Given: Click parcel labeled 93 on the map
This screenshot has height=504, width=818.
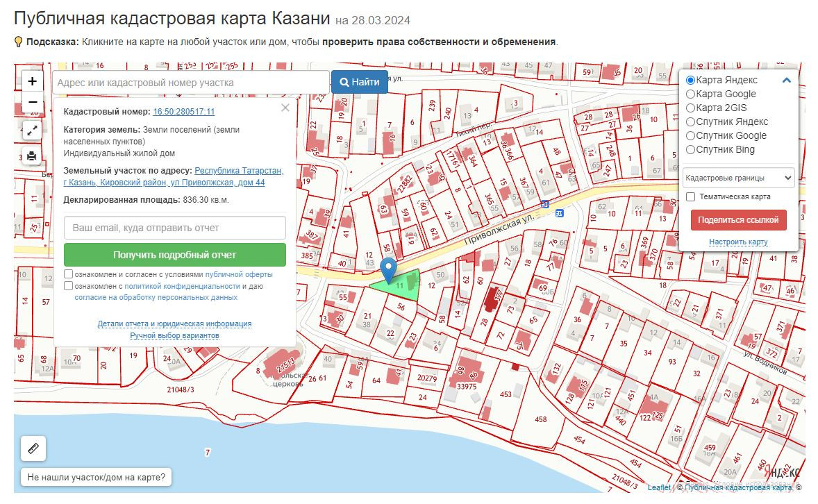Looking at the screenshot, I should 672,362.
